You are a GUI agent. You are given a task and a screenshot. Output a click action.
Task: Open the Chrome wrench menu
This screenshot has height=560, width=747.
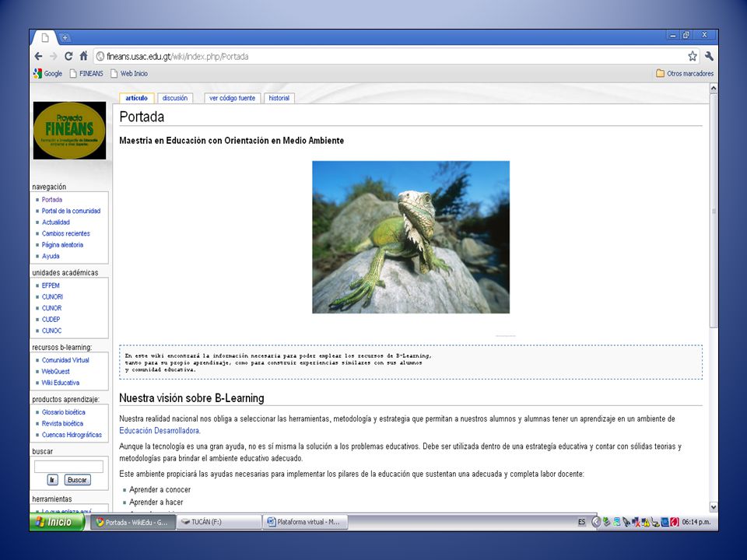click(x=709, y=56)
